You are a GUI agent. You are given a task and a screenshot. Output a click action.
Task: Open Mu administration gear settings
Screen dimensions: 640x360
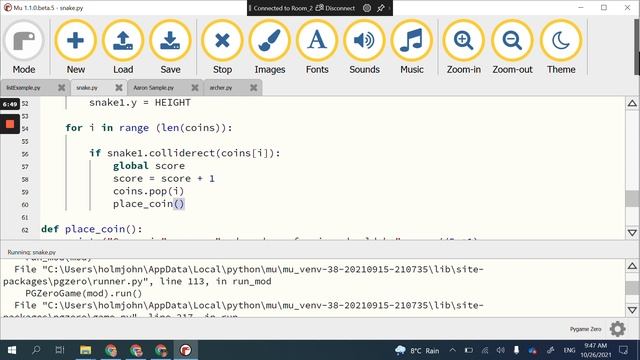(618, 329)
